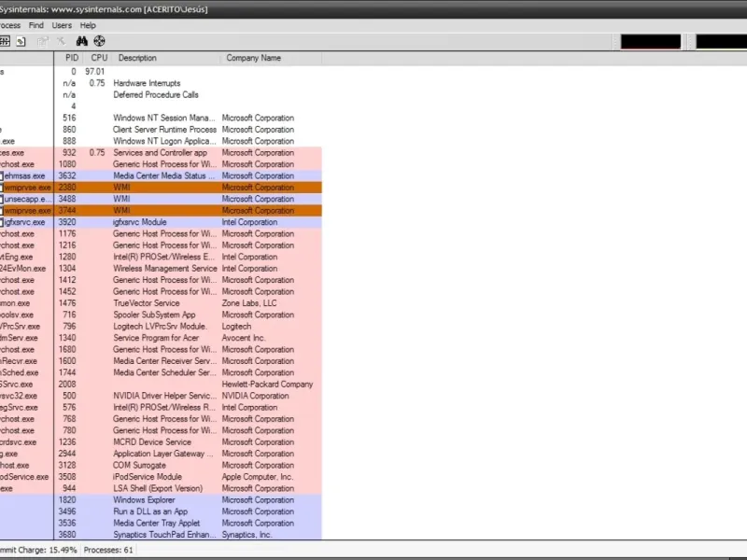Image resolution: width=747 pixels, height=560 pixels.
Task: Click the igfxsrvc Module description
Action: point(140,222)
